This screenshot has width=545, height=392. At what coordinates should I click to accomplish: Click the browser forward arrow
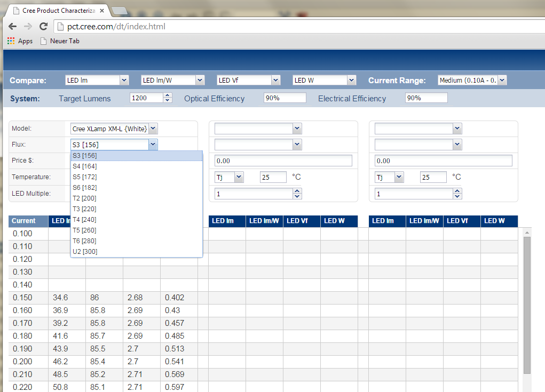[x=28, y=26]
